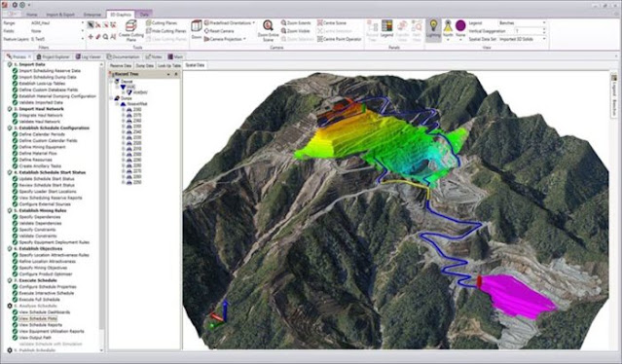622x364 pixels.
Task: Open the Record Tree panel menu arrow
Action: pos(168,74)
